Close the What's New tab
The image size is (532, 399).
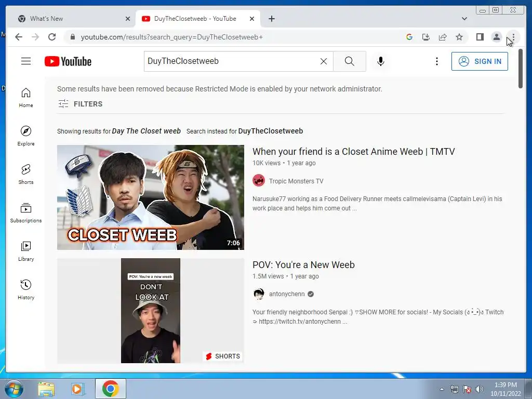[x=128, y=19]
